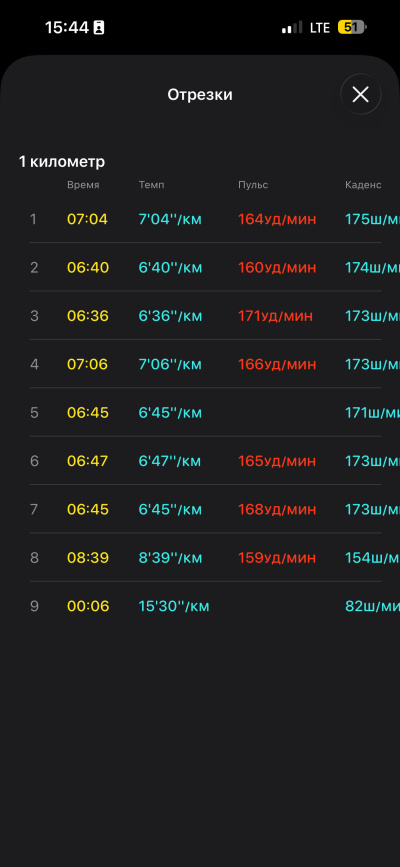Image resolution: width=400 pixels, height=867 pixels.
Task: Tap split 7 pulse 168уд/мин
Action: (x=277, y=509)
